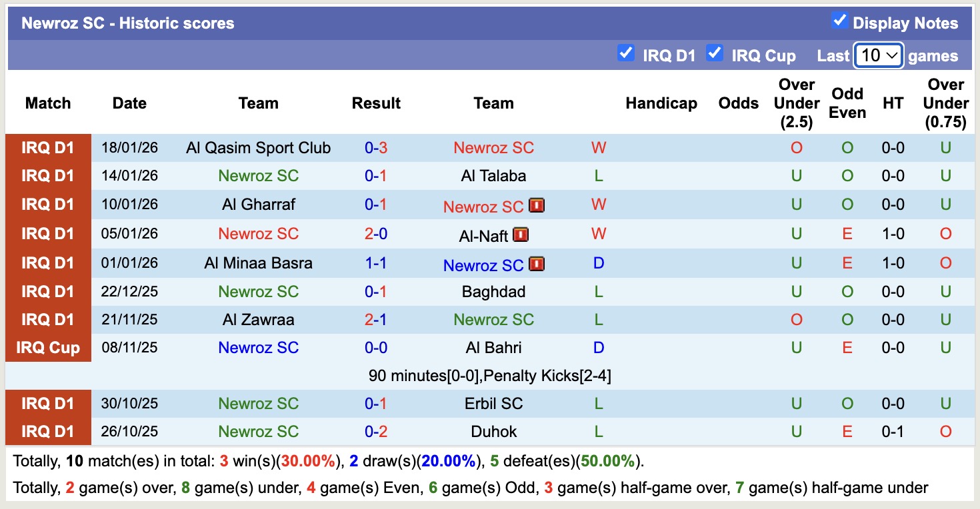This screenshot has width=980, height=509.
Task: Click the Al Gharraf team name
Action: [x=258, y=205]
